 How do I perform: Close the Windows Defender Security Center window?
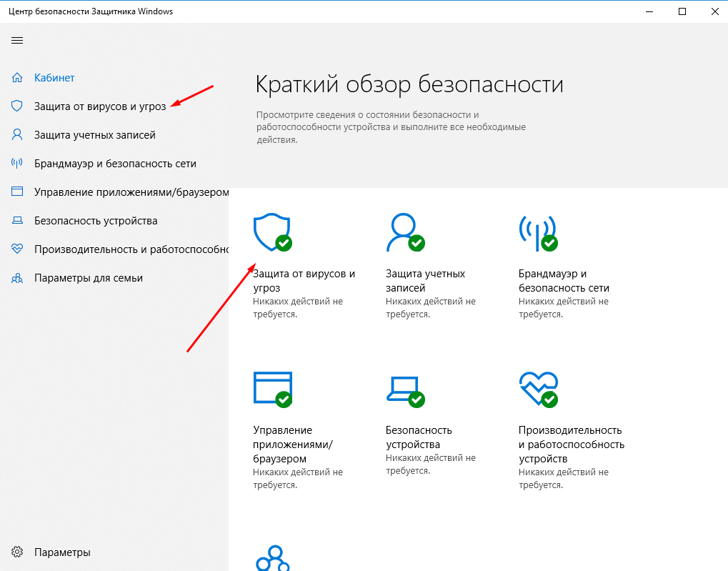point(715,11)
